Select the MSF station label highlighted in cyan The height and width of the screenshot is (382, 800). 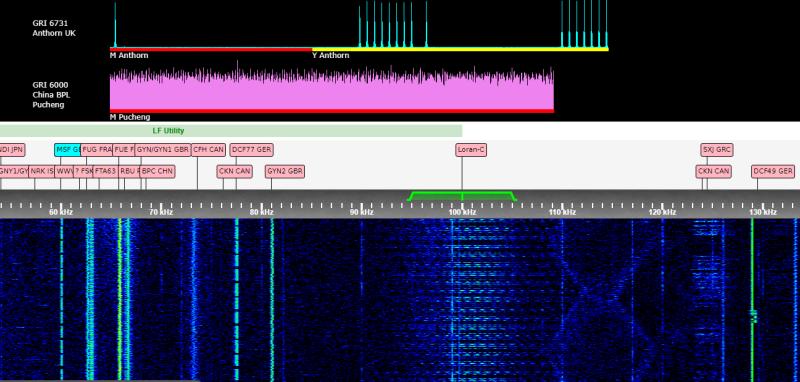pyautogui.click(x=68, y=150)
